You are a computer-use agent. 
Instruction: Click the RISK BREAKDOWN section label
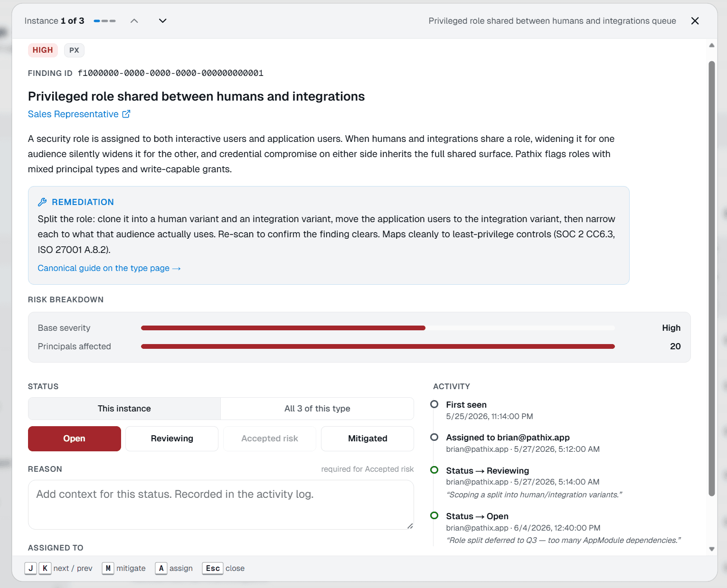click(x=66, y=299)
